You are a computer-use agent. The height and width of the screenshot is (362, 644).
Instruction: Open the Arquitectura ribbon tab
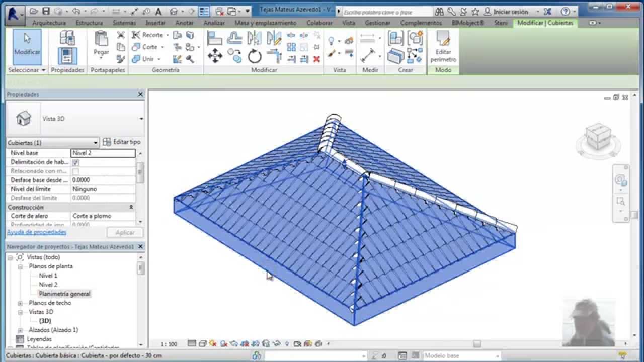coord(49,23)
